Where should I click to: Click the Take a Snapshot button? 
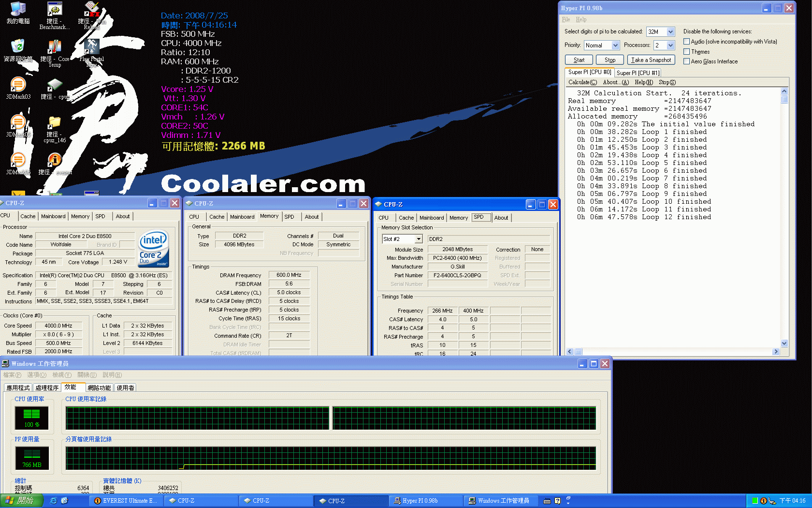651,60
